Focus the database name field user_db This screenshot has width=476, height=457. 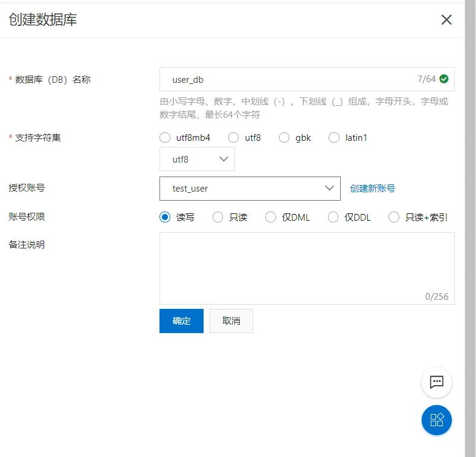pos(307,79)
